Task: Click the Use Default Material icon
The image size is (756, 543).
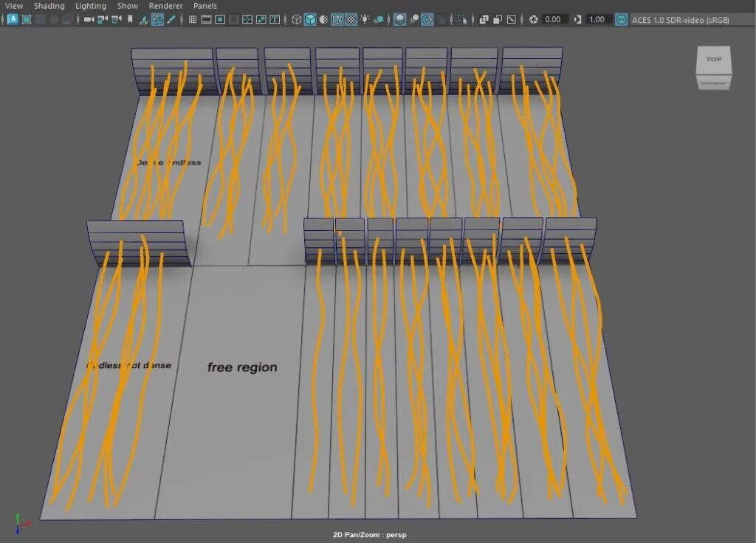Action: [x=323, y=19]
